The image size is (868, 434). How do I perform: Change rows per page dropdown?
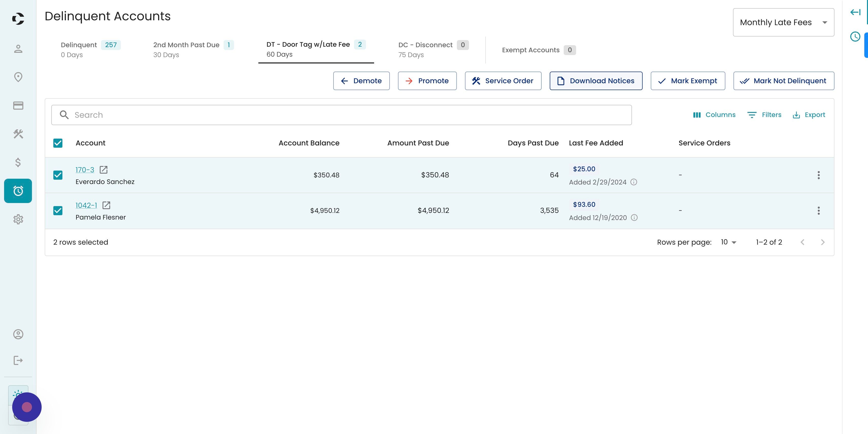point(728,242)
